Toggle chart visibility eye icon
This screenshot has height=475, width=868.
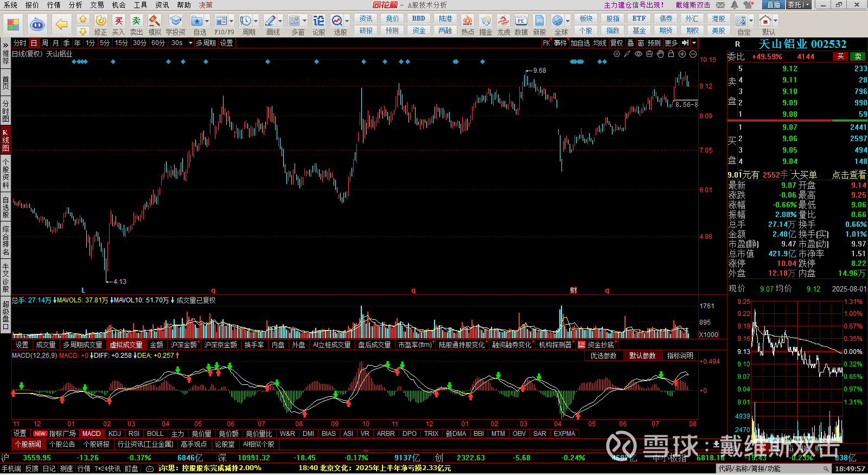(x=639, y=54)
